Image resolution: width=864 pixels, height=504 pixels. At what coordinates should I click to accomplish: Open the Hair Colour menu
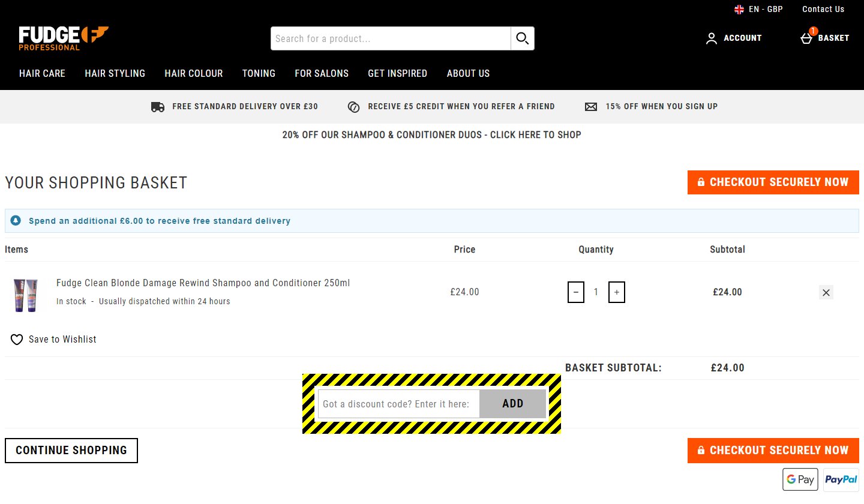tap(193, 73)
